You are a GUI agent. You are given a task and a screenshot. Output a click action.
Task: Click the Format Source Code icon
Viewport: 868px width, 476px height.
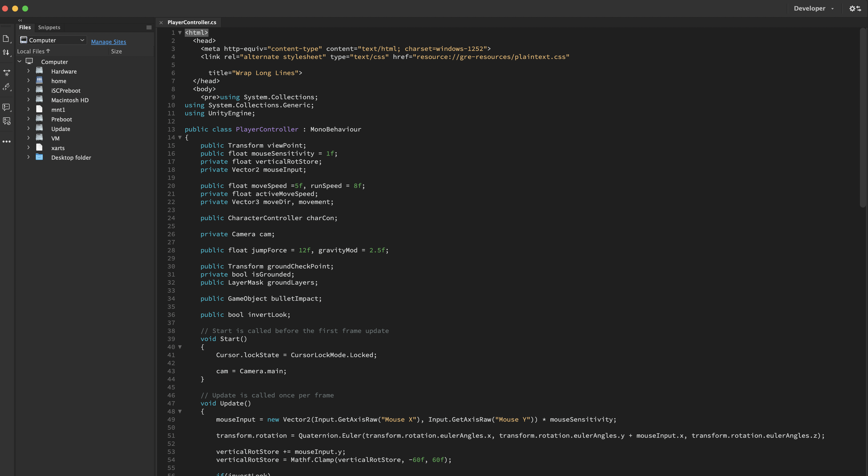point(6,87)
